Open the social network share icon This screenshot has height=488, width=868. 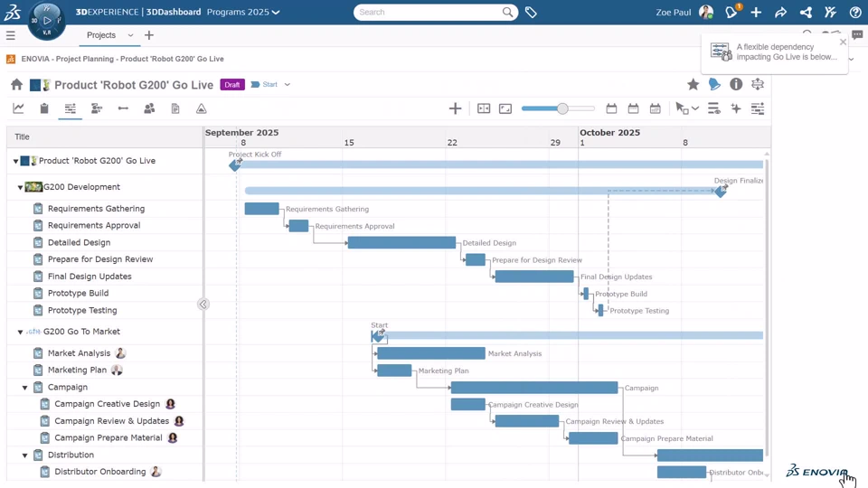pyautogui.click(x=806, y=12)
